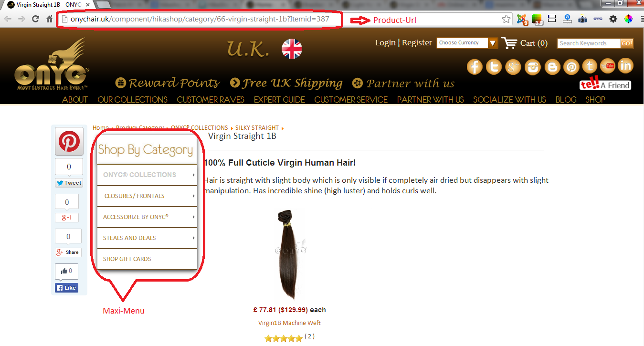Click the Login link
Image resolution: width=644 pixels, height=346 pixels.
click(x=385, y=43)
